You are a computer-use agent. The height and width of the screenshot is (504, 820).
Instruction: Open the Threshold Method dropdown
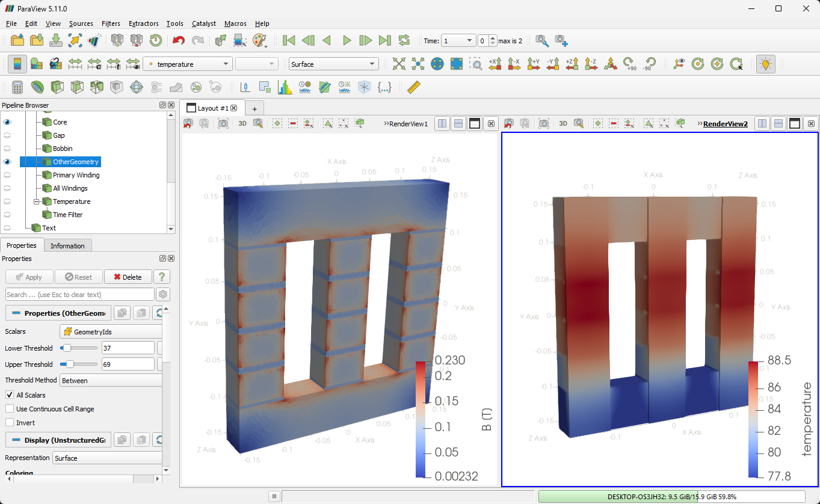[111, 380]
